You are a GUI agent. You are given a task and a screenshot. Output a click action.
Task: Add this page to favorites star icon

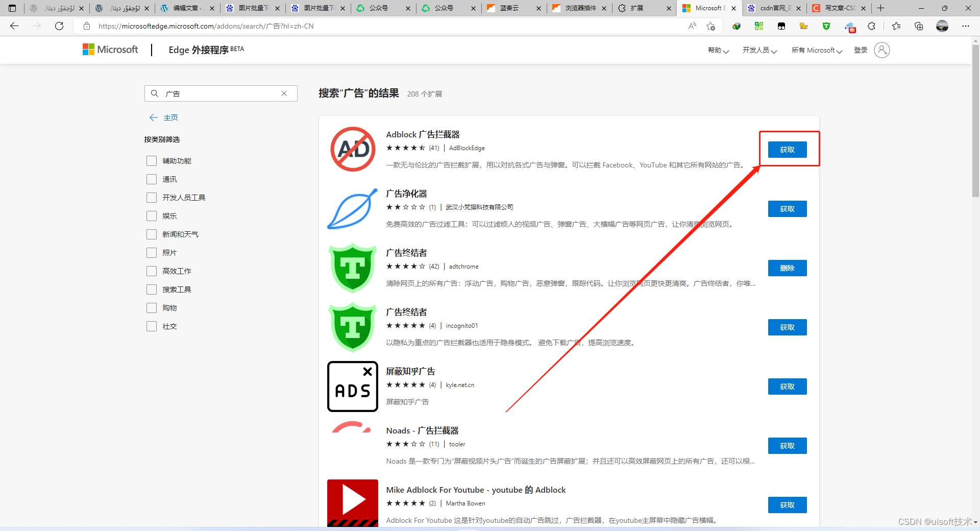(x=710, y=26)
